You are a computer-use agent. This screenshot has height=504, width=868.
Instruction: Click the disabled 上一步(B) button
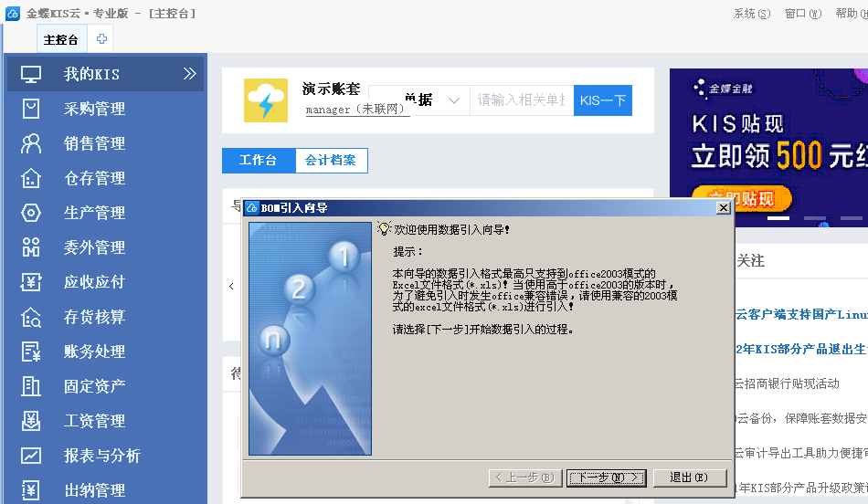click(x=525, y=478)
